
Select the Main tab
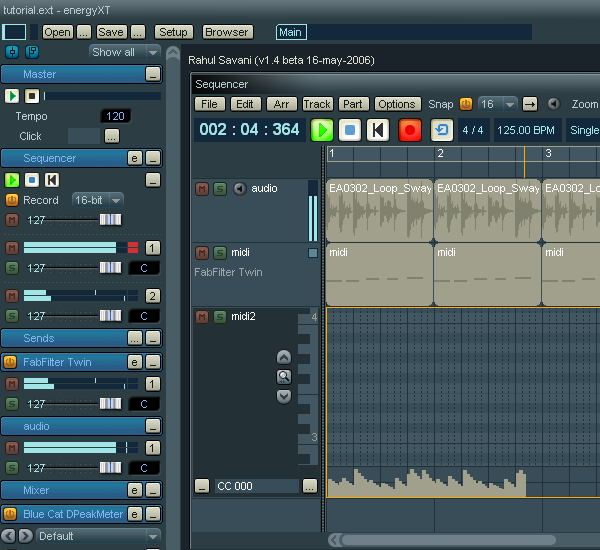tap(290, 32)
